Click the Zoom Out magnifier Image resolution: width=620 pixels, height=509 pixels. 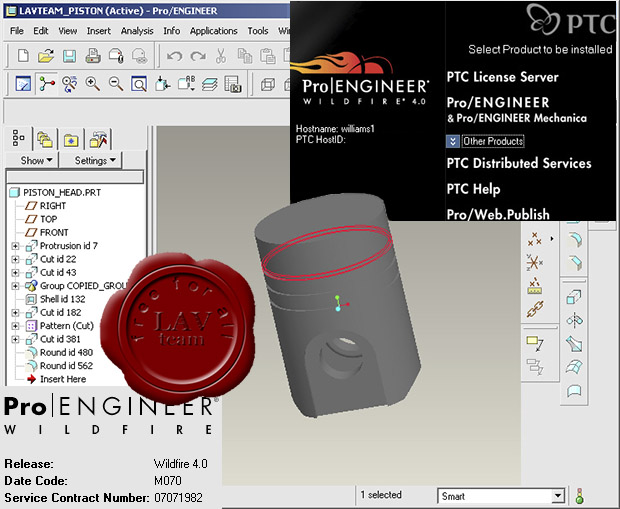(x=116, y=84)
